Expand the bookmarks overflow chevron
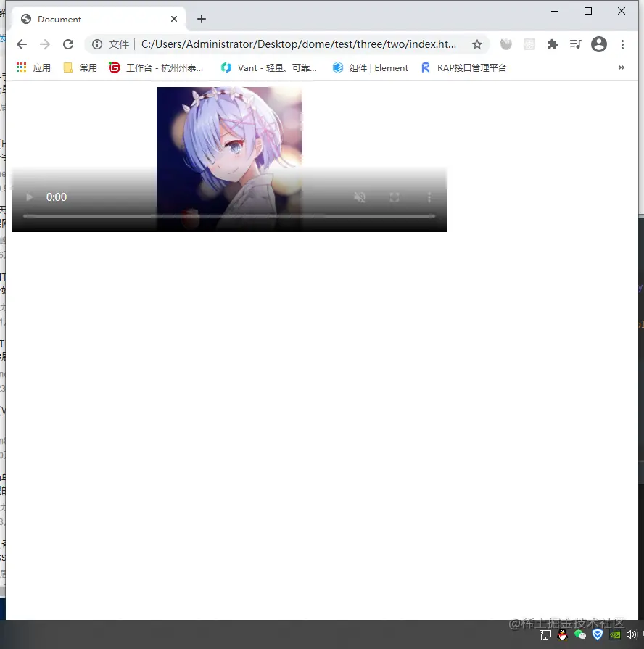The height and width of the screenshot is (649, 644). (622, 67)
